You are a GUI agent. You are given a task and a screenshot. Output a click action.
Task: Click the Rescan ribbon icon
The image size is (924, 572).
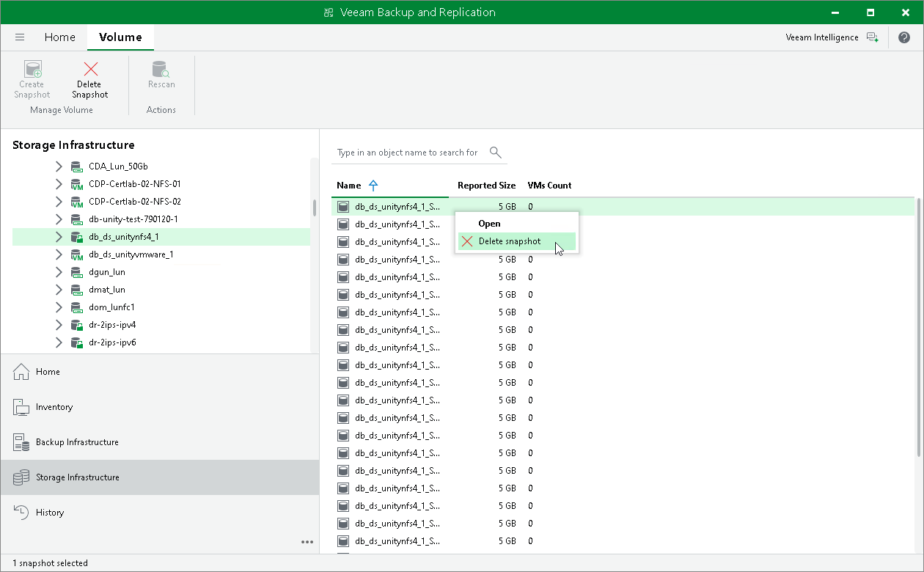click(161, 70)
